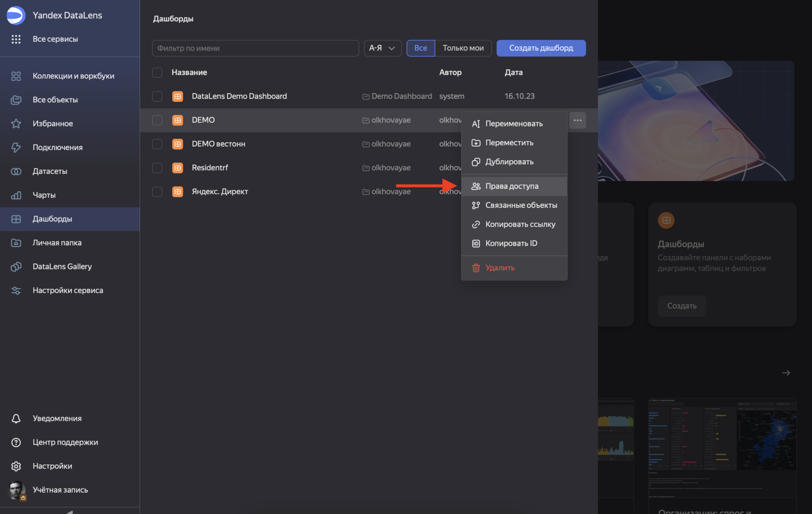Click the Дата column header
Viewport: 812px width, 514px height.
[x=514, y=72]
